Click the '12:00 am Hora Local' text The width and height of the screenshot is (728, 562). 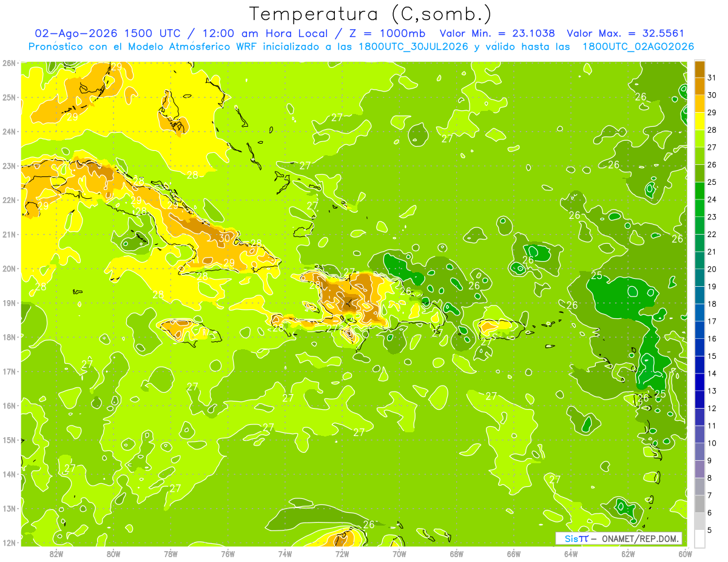click(x=264, y=33)
